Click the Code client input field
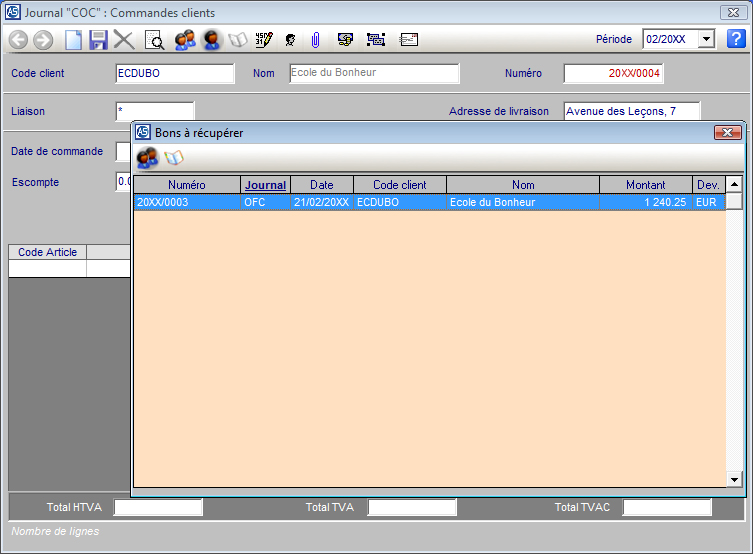The height and width of the screenshot is (554, 753). [175, 73]
